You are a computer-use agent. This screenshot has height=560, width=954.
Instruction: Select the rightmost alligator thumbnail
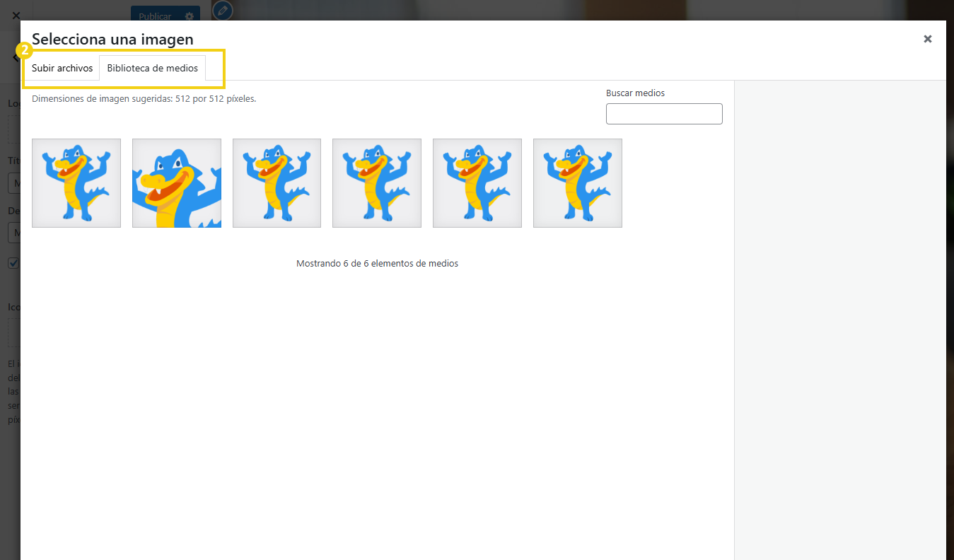coord(577,182)
